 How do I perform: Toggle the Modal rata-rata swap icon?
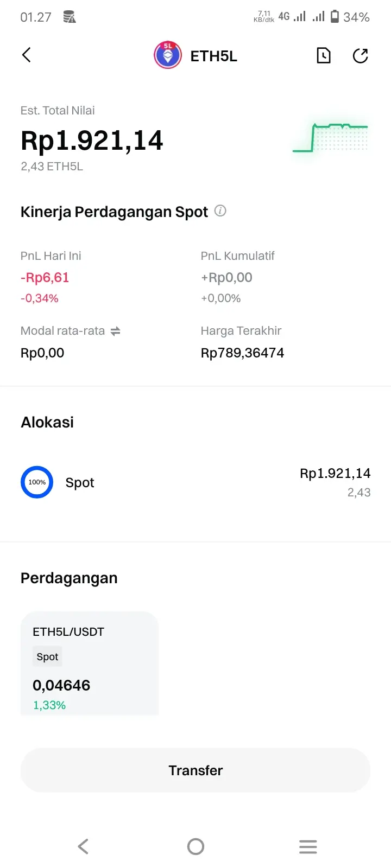[115, 331]
